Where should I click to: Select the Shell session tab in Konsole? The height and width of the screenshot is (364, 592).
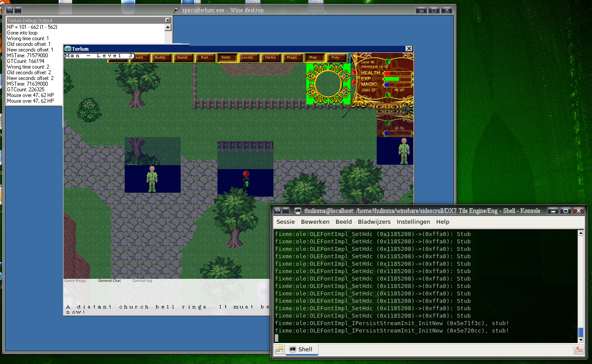coord(301,349)
